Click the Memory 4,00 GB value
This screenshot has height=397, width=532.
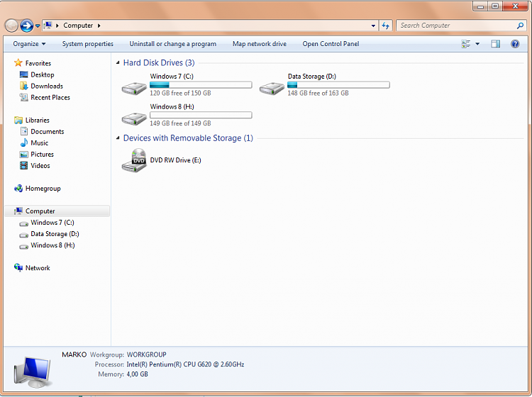[x=137, y=374]
